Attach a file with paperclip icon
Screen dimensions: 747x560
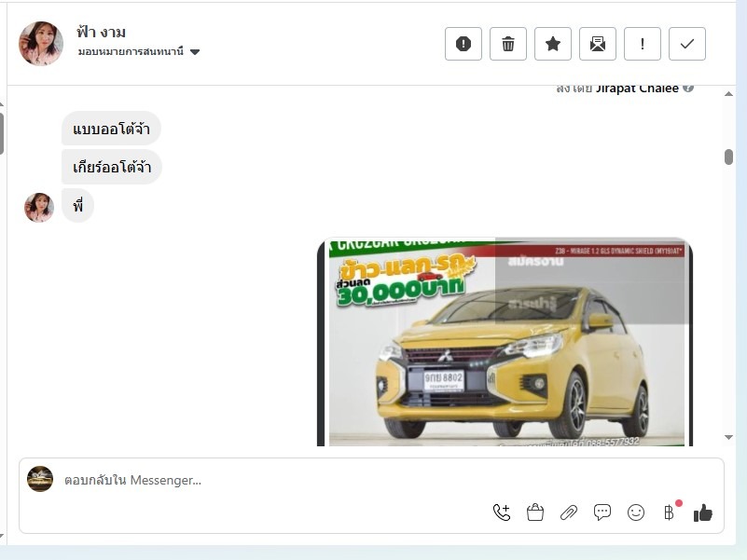(568, 512)
